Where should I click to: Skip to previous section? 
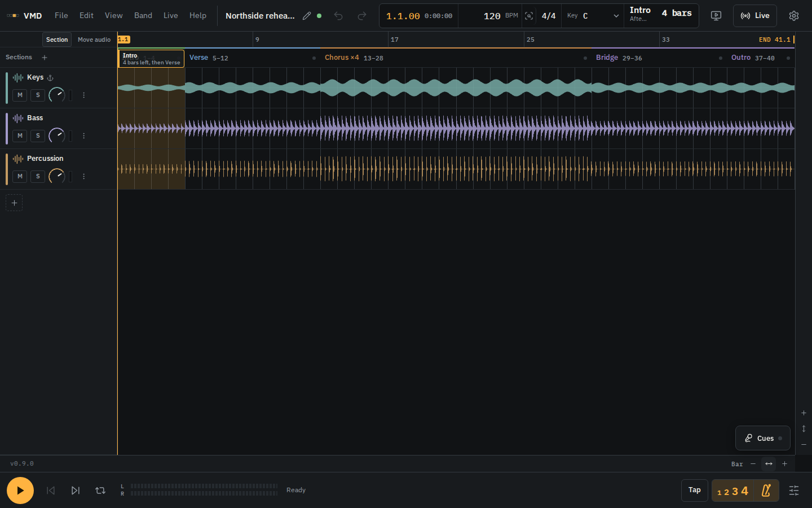click(51, 491)
